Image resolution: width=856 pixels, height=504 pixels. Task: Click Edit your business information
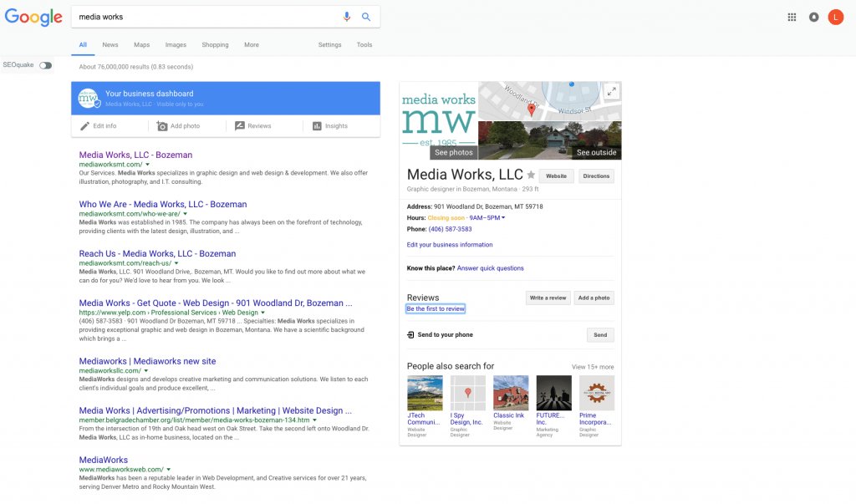click(x=449, y=245)
